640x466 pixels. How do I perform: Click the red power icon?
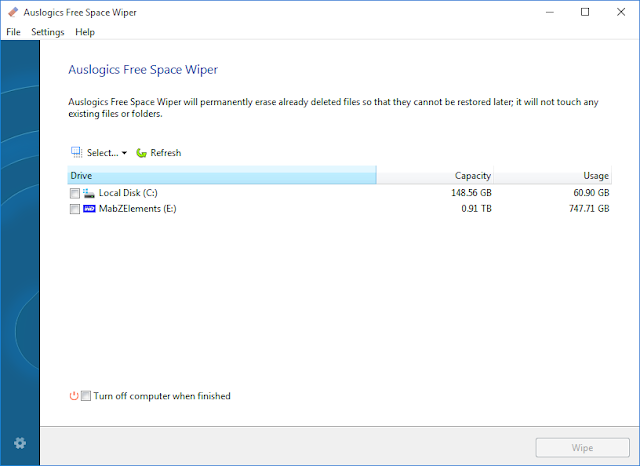pos(74,396)
